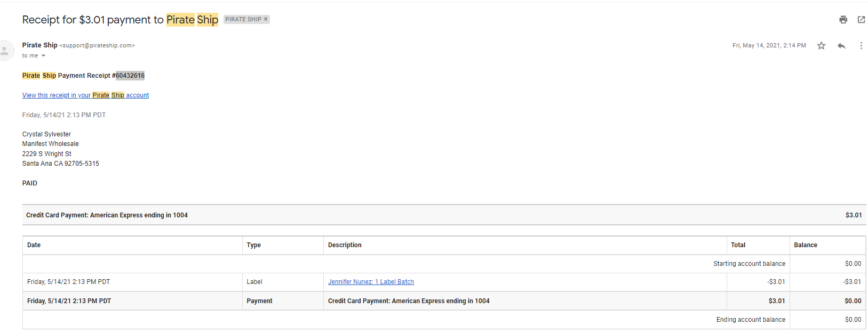Open 'Jennifer Nunez: 1 Label Batch' link
Viewport: 868px width, 333px height.
point(371,282)
